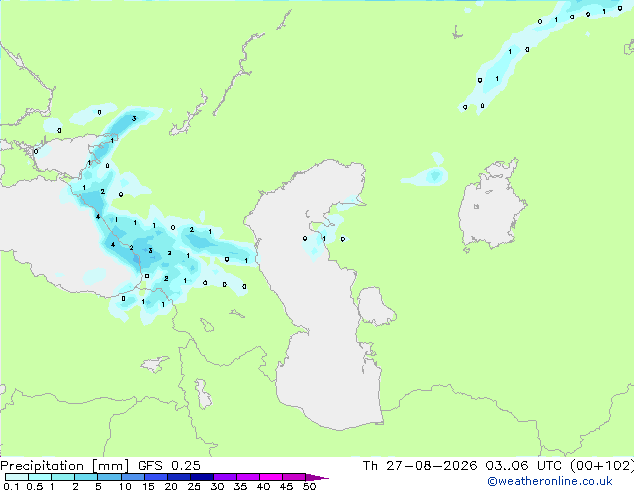The image size is (634, 490).
Task: Click the 'GFS 0.25' model label
Action: tap(169, 466)
